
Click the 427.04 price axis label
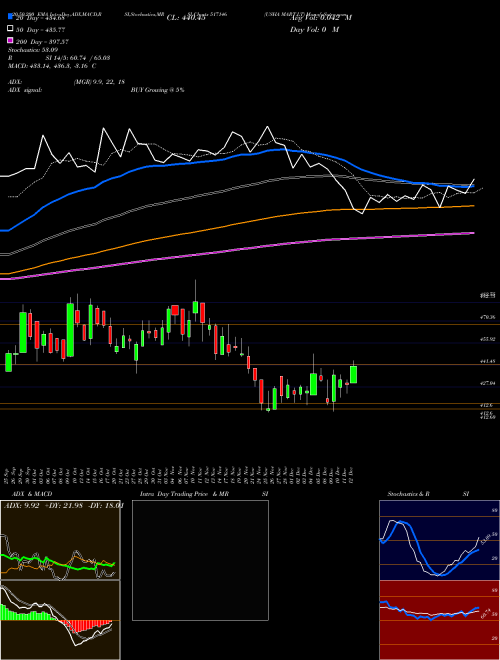487,383
